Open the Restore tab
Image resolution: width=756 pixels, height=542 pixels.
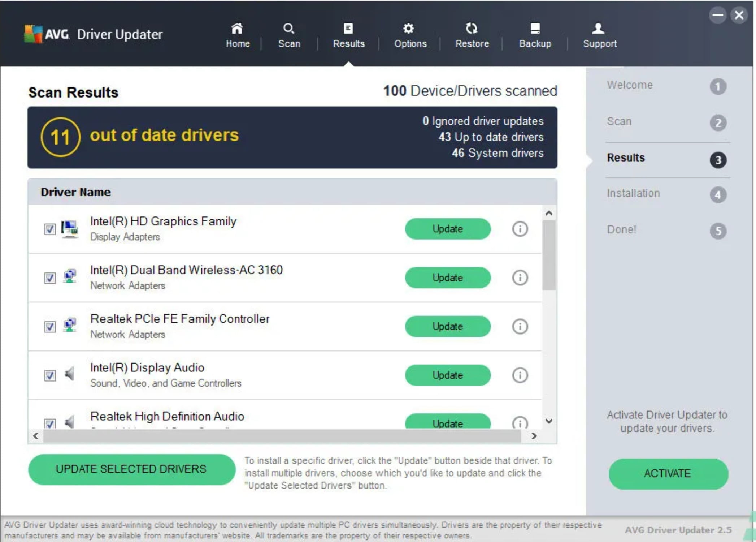[472, 35]
